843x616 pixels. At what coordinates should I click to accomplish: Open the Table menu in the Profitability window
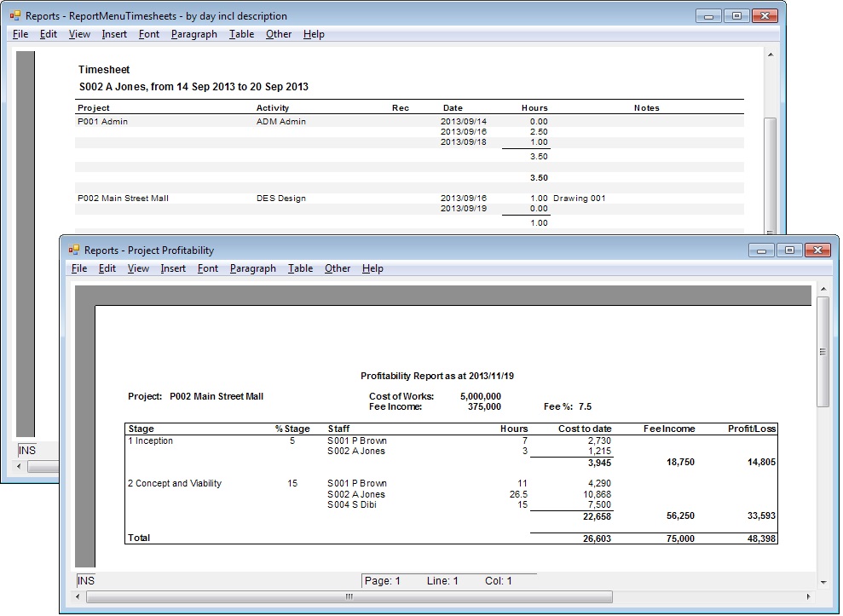coord(299,268)
